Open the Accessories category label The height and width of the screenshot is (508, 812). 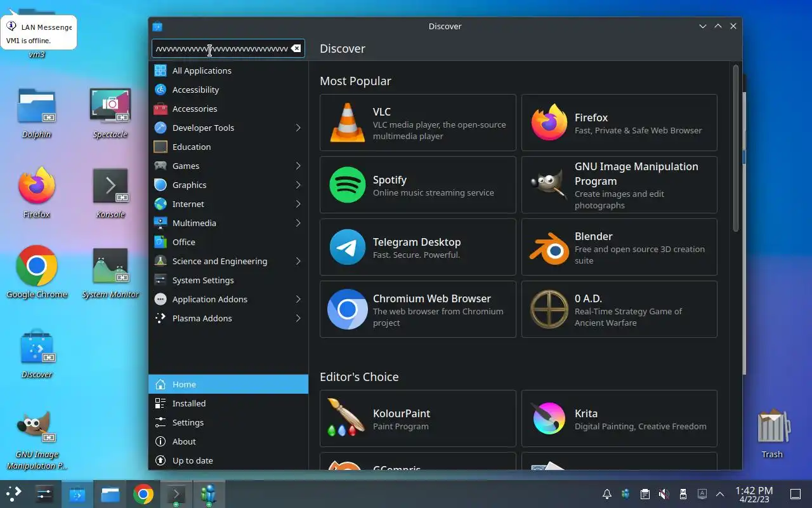coord(195,109)
